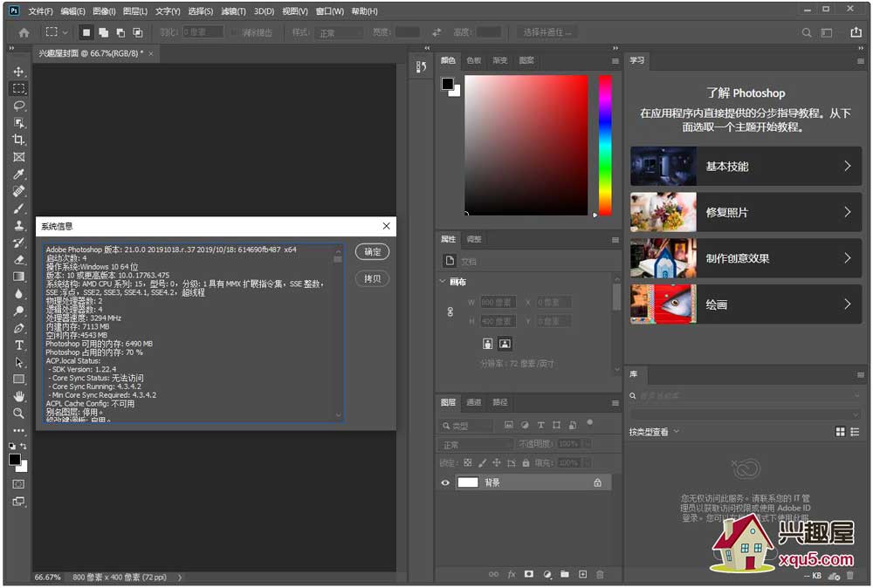Screen dimensions: 873x588
Task: Choose Add to Selection mode button
Action: pyautogui.click(x=104, y=33)
